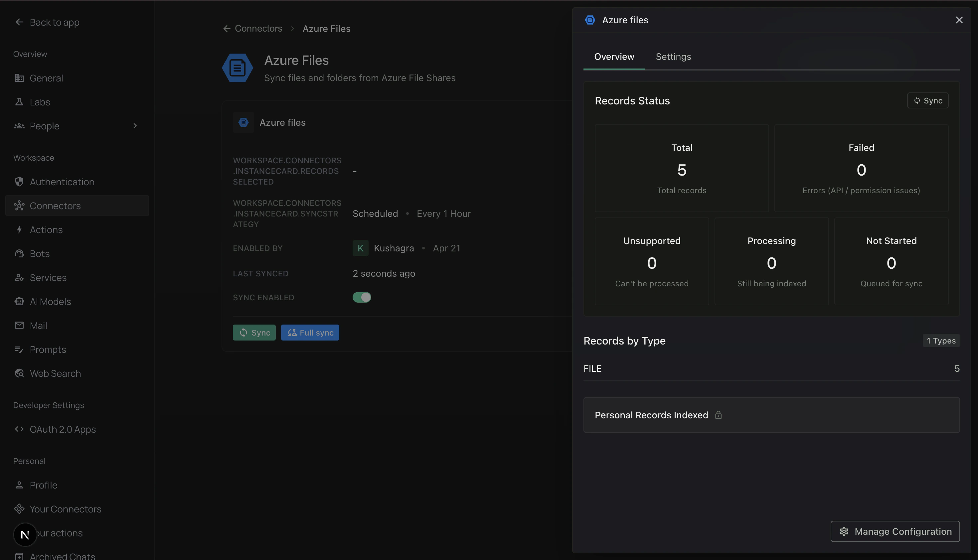
Task: Open the Authentication menu item
Action: (x=77, y=182)
